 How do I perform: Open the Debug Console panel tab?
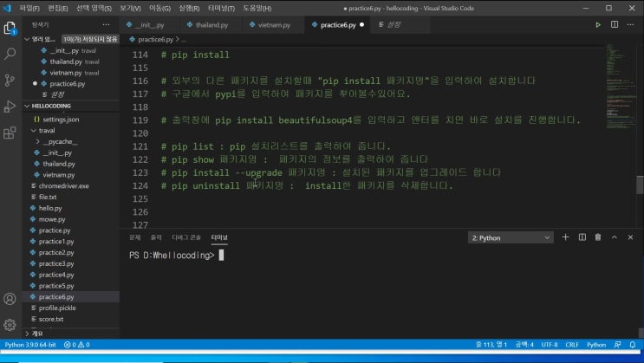(x=186, y=237)
